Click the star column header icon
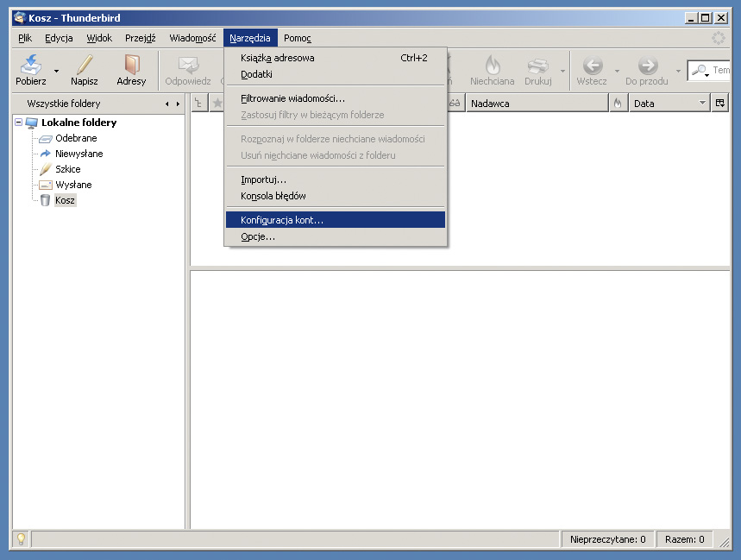741x560 pixels. pyautogui.click(x=217, y=103)
